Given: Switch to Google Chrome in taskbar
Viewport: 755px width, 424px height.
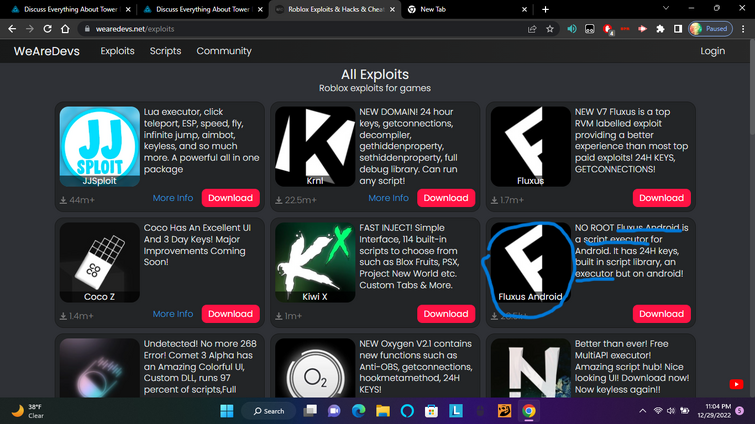Looking at the screenshot, I should tap(528, 411).
